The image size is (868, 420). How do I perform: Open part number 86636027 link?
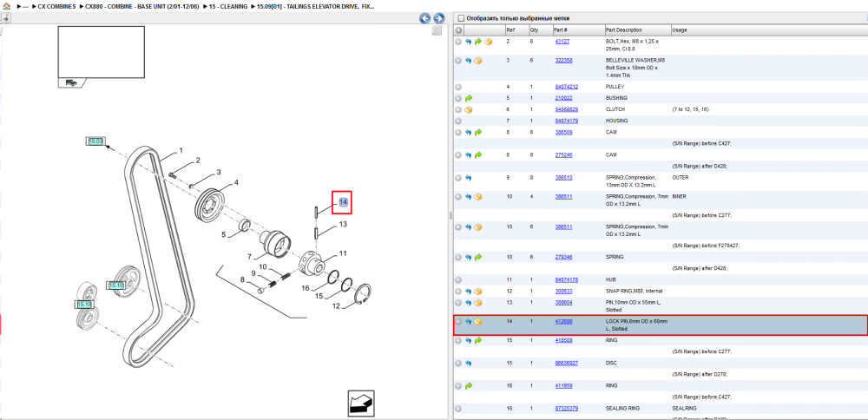566,363
